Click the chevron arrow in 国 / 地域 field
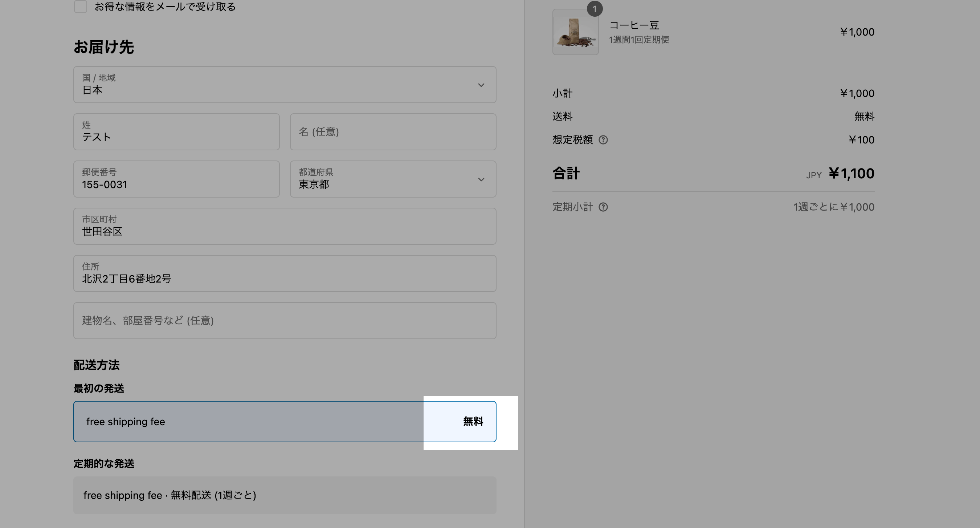980x528 pixels. click(x=481, y=85)
